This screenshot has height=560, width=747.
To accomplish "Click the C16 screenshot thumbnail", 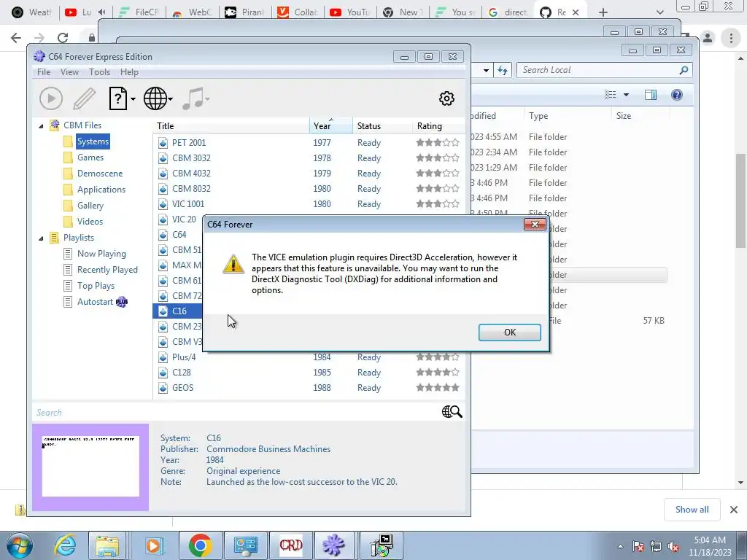I will [x=90, y=467].
